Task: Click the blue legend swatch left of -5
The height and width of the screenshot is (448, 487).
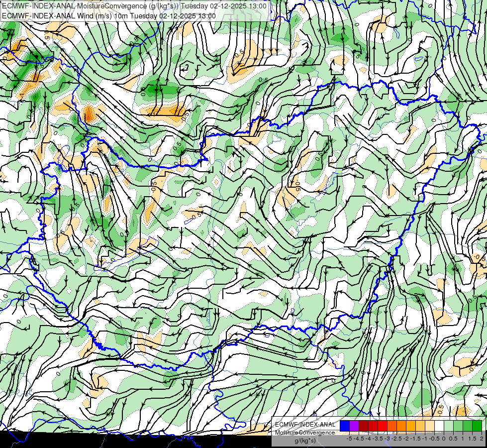Action: 345,426
